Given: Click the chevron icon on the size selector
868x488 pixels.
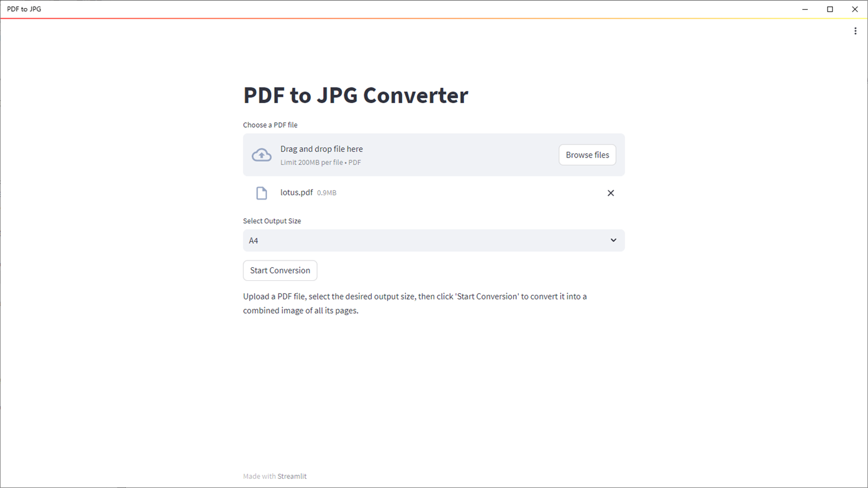Looking at the screenshot, I should coord(613,240).
